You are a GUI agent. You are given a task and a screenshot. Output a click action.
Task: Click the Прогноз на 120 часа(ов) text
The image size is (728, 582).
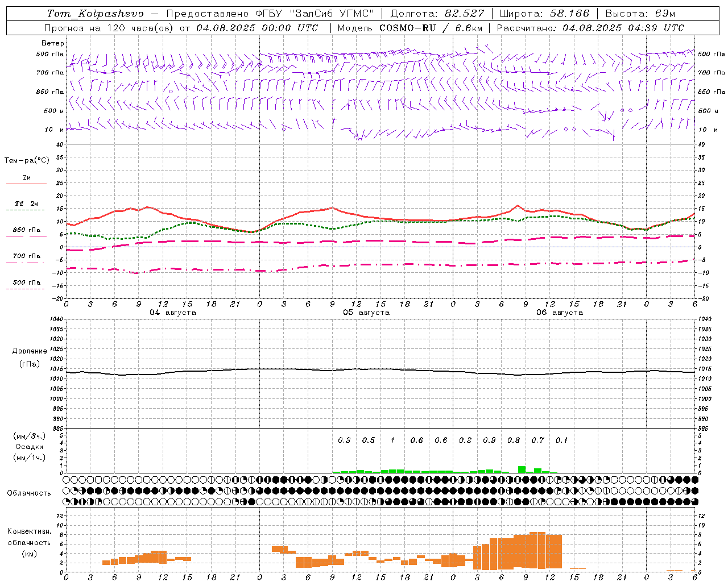[110, 28]
